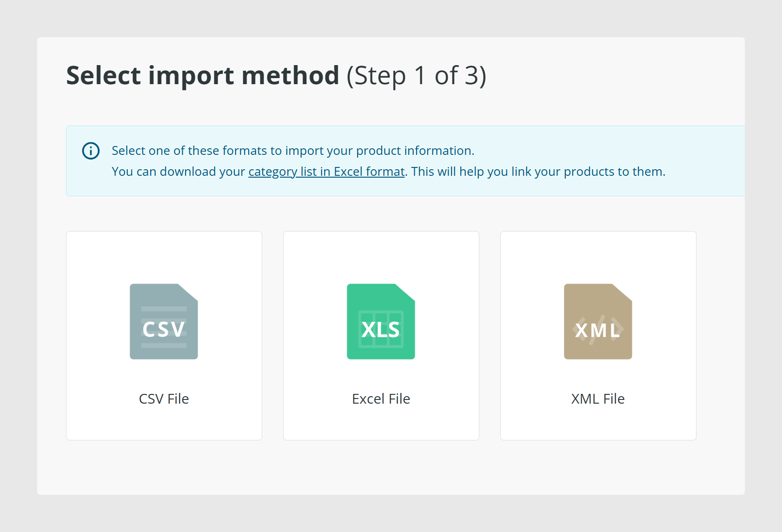782x532 pixels.
Task: Click the "CSV File" label
Action: pos(164,399)
